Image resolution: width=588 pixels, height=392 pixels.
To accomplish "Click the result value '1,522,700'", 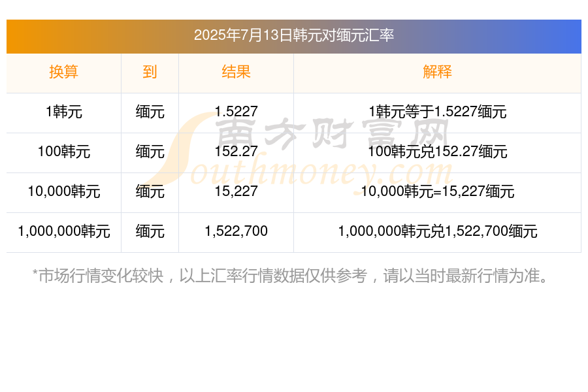I will click(236, 231).
